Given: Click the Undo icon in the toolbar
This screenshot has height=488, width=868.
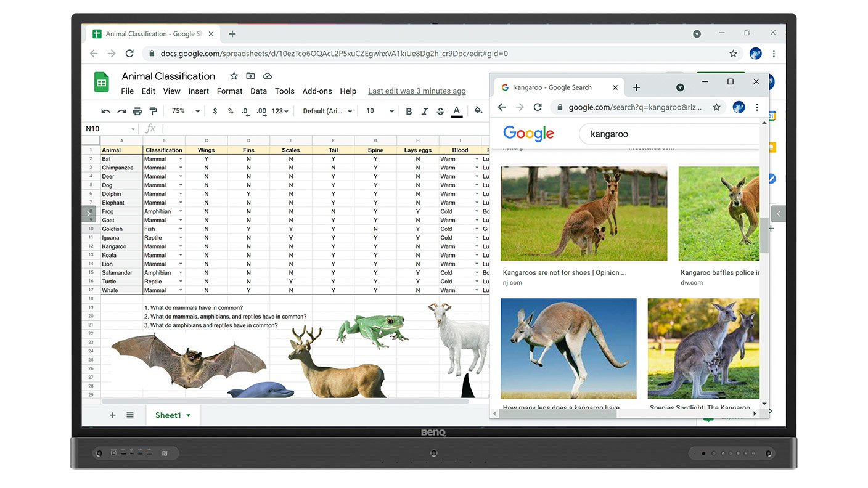Looking at the screenshot, I should (x=105, y=111).
